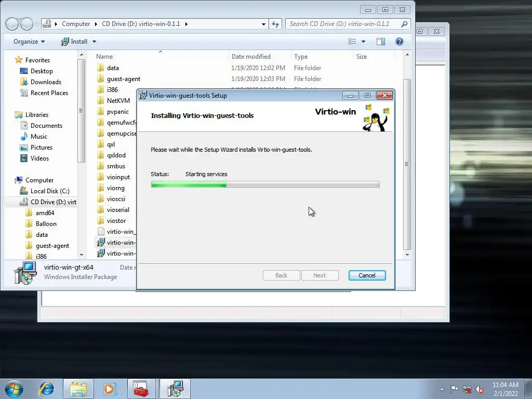Select the viostor folder icon
This screenshot has width=532, height=399.
pyautogui.click(x=100, y=220)
